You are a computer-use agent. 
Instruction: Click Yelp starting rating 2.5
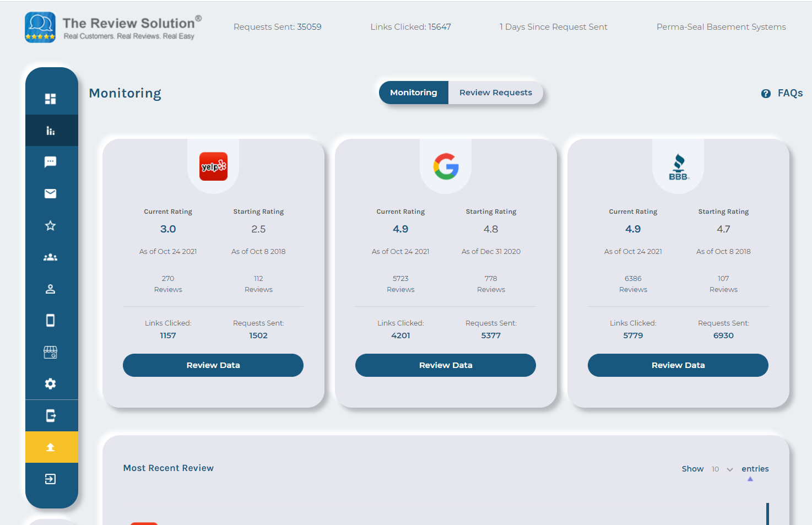coord(258,229)
